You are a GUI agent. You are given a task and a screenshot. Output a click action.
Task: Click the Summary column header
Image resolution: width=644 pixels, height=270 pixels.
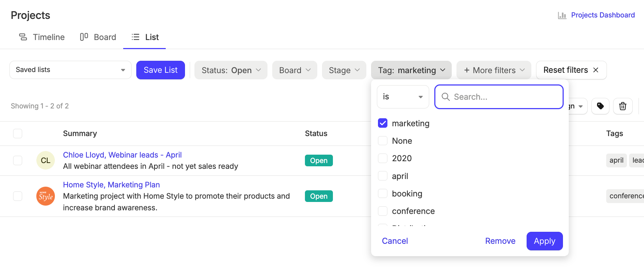click(80, 134)
